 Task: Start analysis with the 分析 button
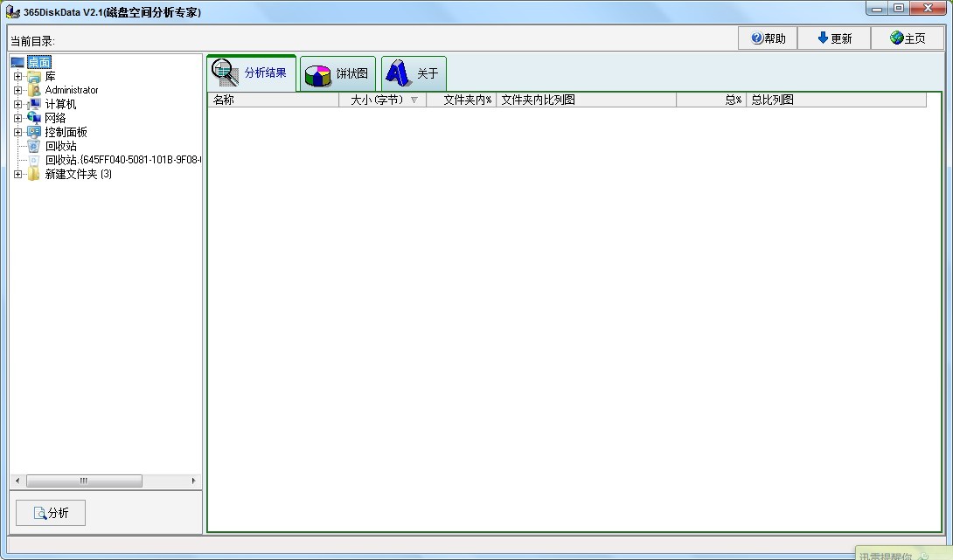pyautogui.click(x=51, y=513)
